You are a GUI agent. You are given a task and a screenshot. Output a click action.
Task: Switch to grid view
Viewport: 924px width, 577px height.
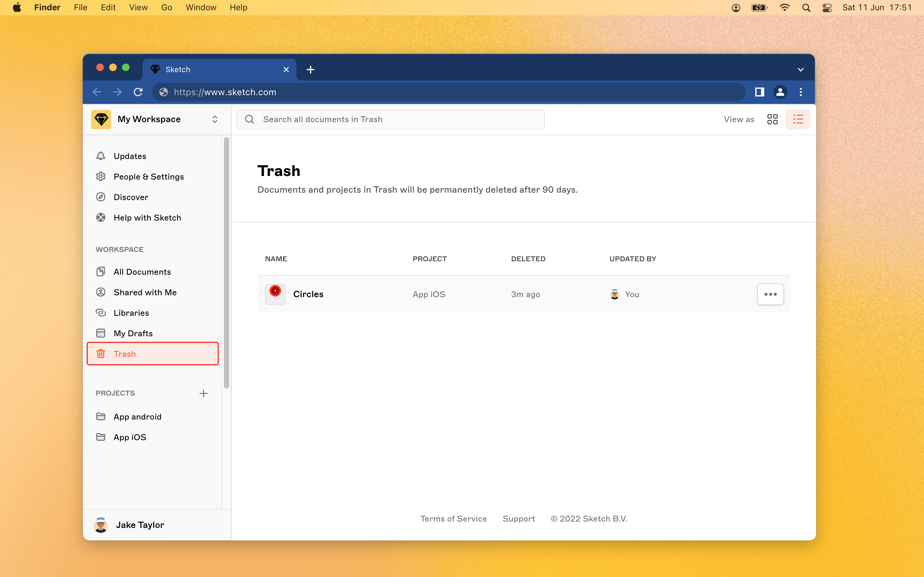coord(772,120)
